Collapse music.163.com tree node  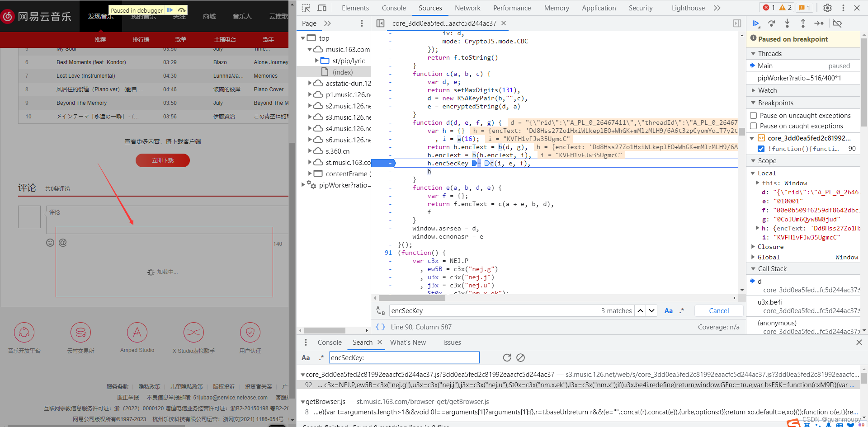310,49
